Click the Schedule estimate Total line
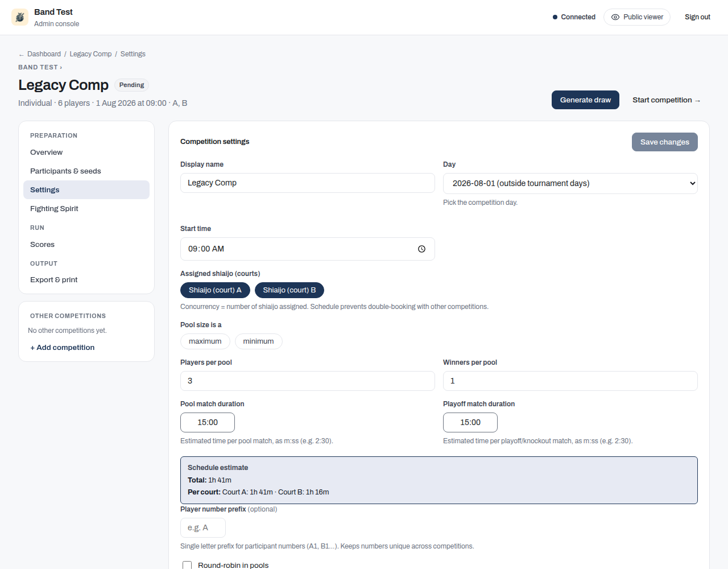728x569 pixels. click(209, 480)
